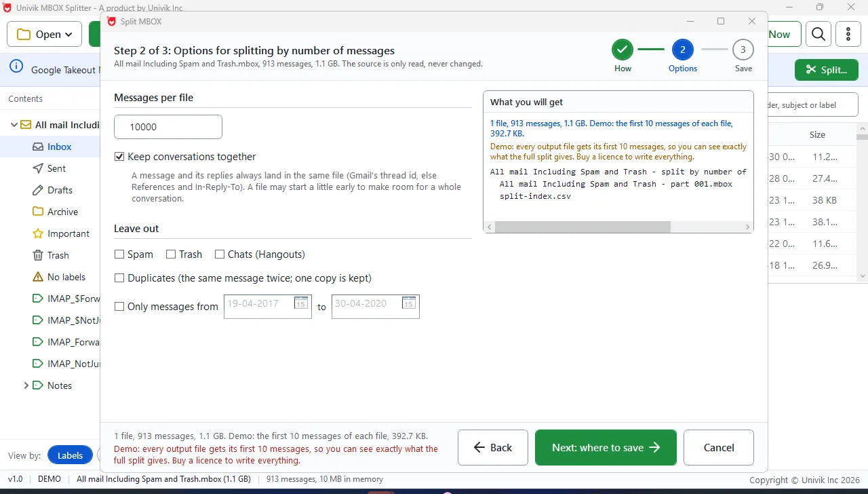The image size is (868, 494).
Task: Click the Messages per file input field
Action: [x=168, y=127]
